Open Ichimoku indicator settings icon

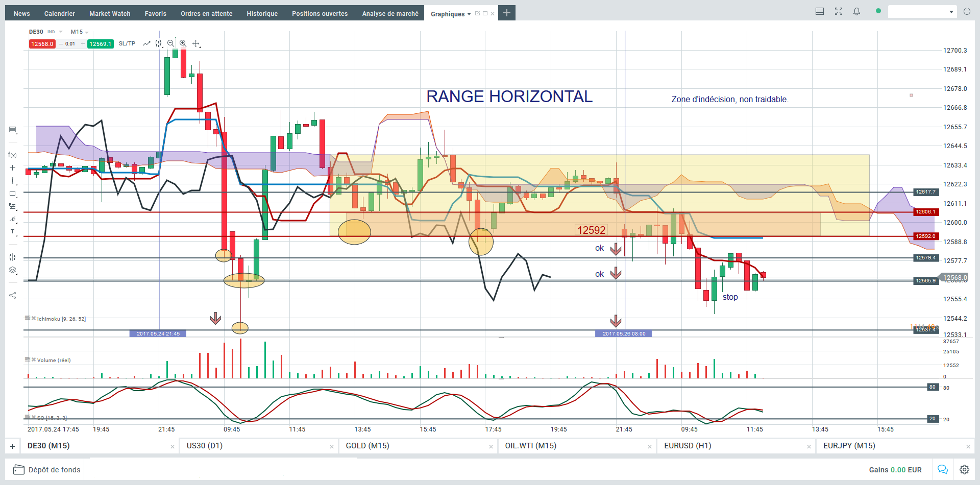point(28,318)
